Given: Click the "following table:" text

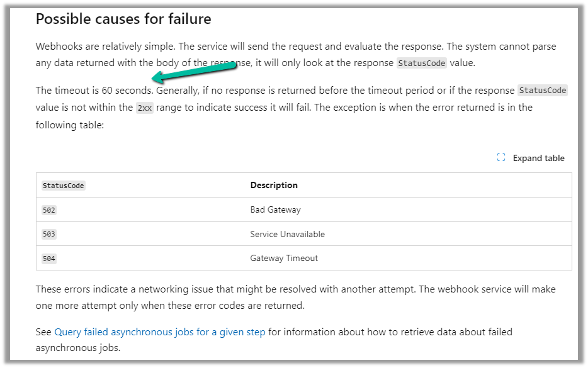Looking at the screenshot, I should pos(69,125).
